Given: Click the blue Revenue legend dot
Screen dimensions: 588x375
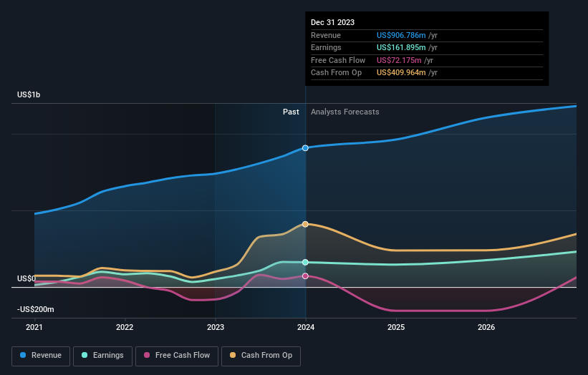Looking at the screenshot, I should [23, 355].
